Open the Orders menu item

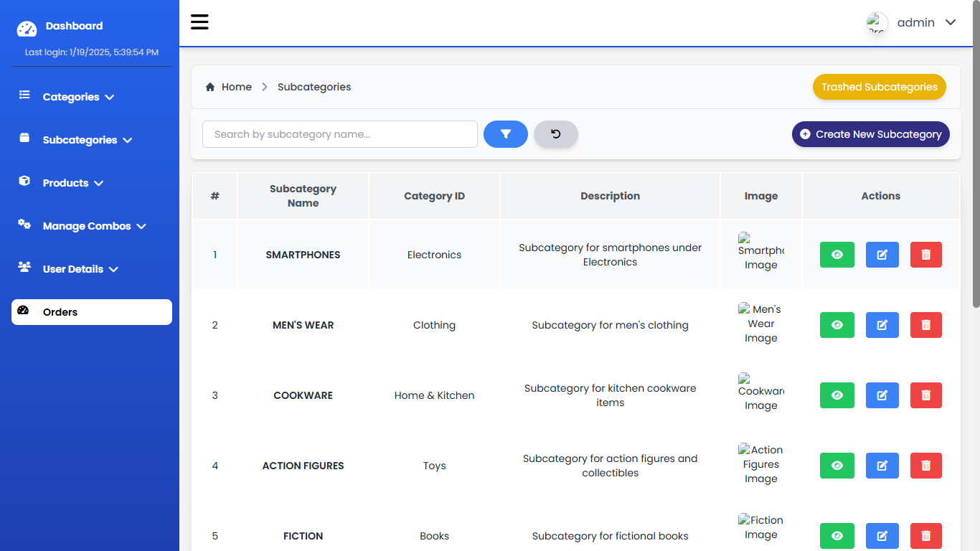92,312
